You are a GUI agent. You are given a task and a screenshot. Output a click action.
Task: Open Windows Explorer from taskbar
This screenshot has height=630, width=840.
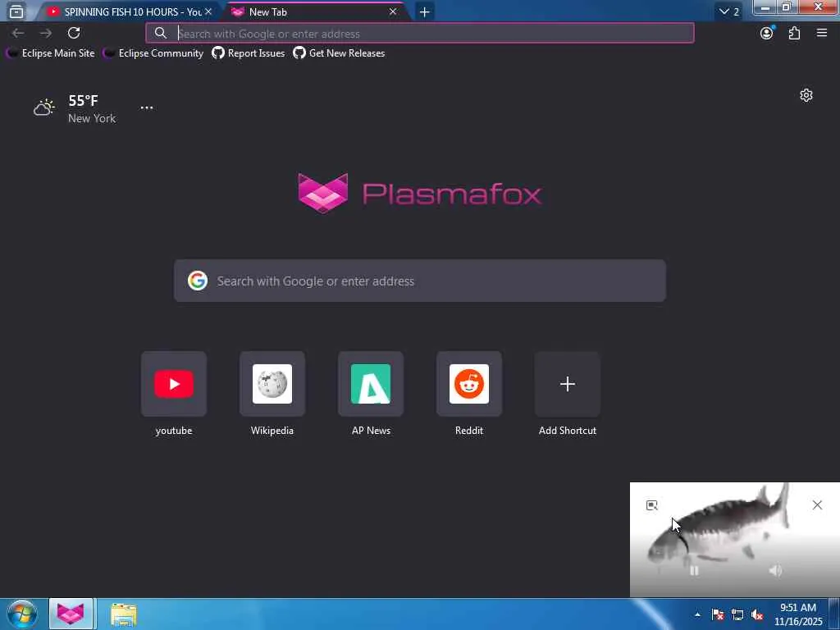coord(124,614)
